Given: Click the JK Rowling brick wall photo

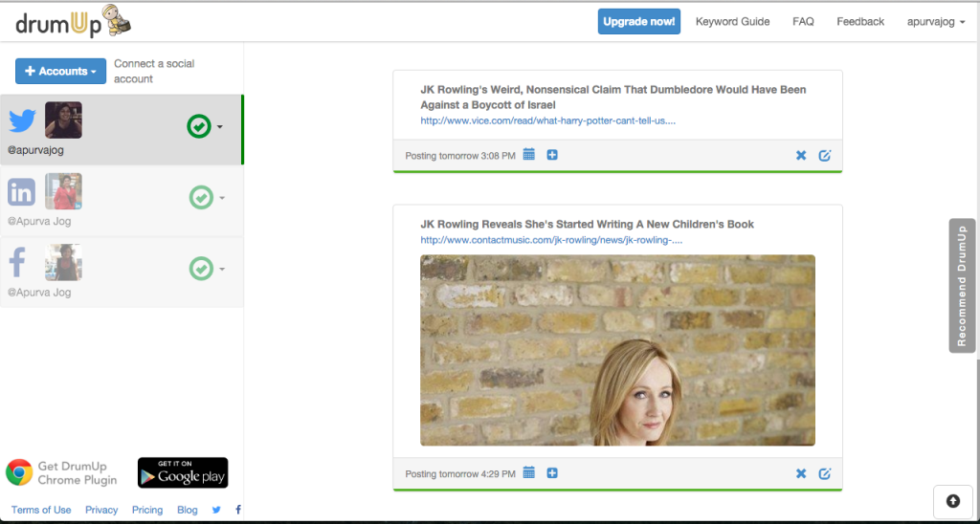Looking at the screenshot, I should point(617,350).
